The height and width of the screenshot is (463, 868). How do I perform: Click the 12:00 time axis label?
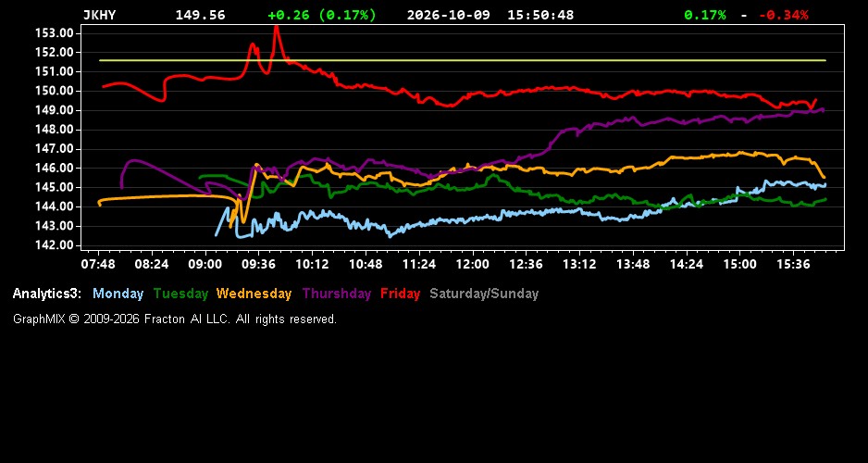(x=473, y=264)
